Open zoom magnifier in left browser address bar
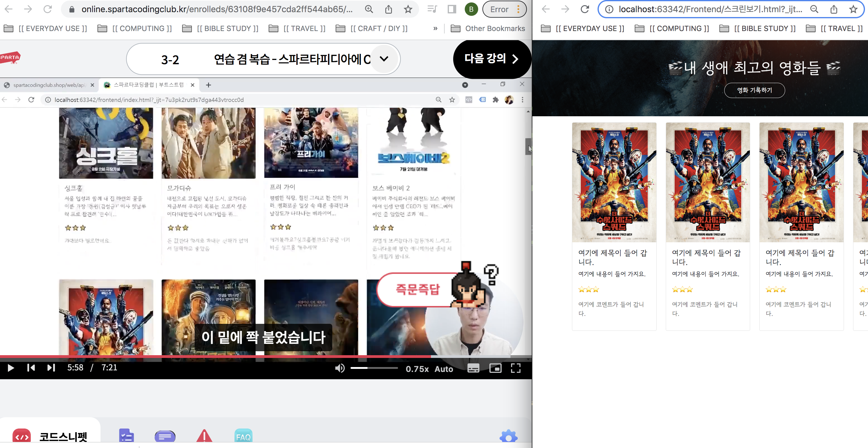 pyautogui.click(x=369, y=9)
